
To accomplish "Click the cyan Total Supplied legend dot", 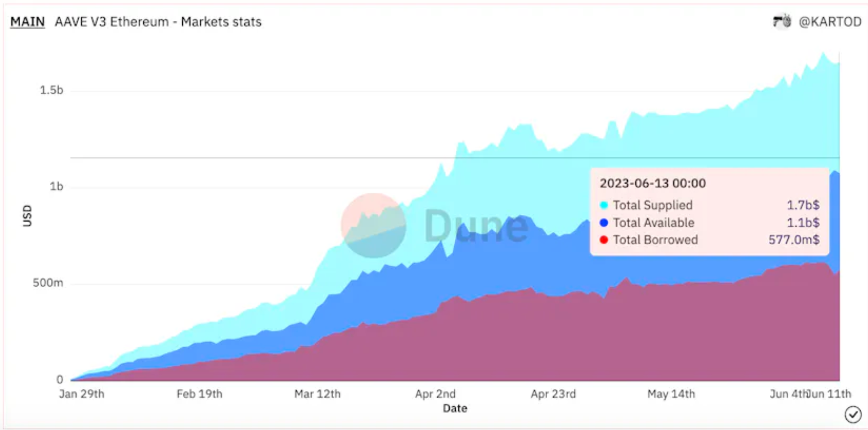I will coord(604,205).
